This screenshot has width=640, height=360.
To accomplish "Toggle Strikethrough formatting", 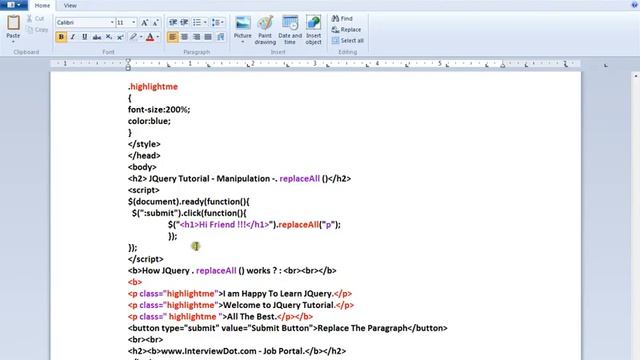I will coord(97,37).
